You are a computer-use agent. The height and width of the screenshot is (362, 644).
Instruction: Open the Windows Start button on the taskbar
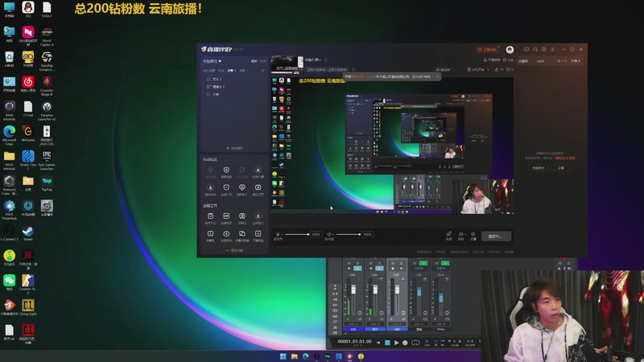coord(283,356)
